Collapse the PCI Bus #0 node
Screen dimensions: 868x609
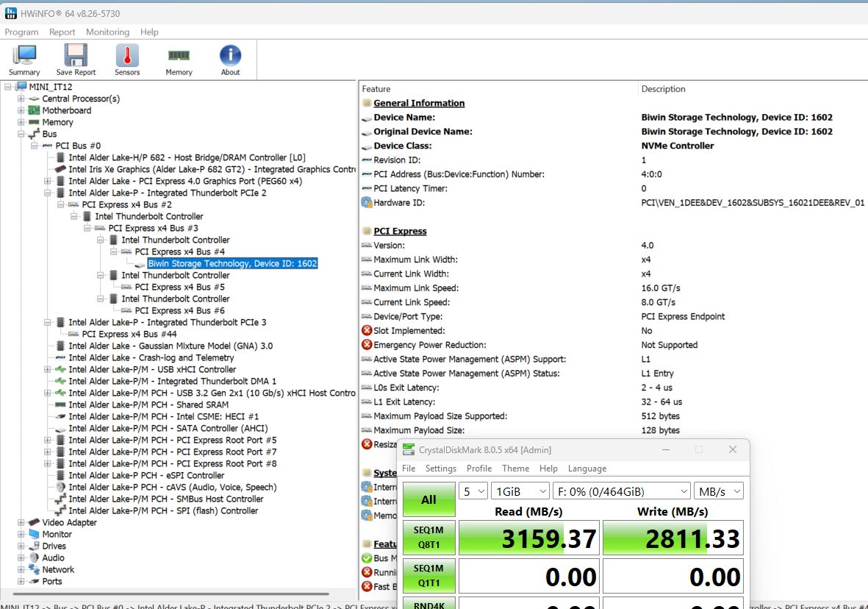coord(35,146)
